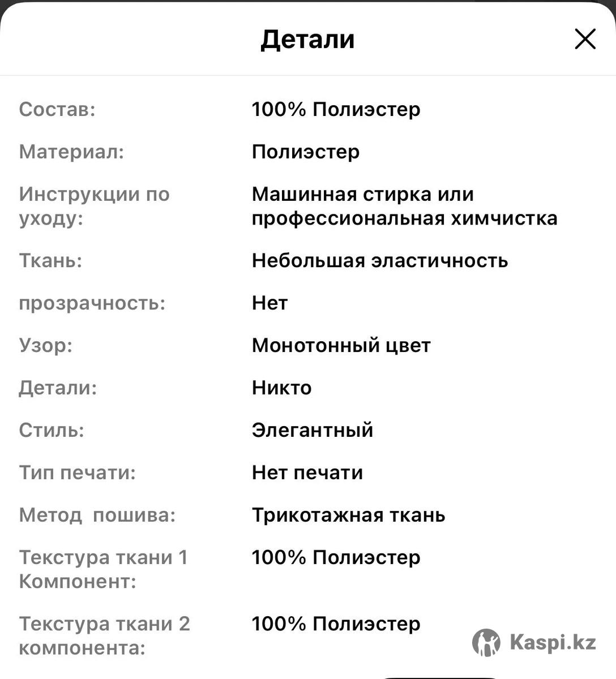Close the Детали details sheet
This screenshot has width=616, height=679.
(585, 39)
